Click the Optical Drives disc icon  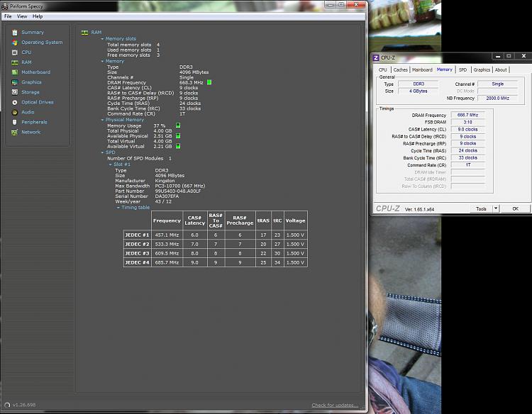click(15, 102)
